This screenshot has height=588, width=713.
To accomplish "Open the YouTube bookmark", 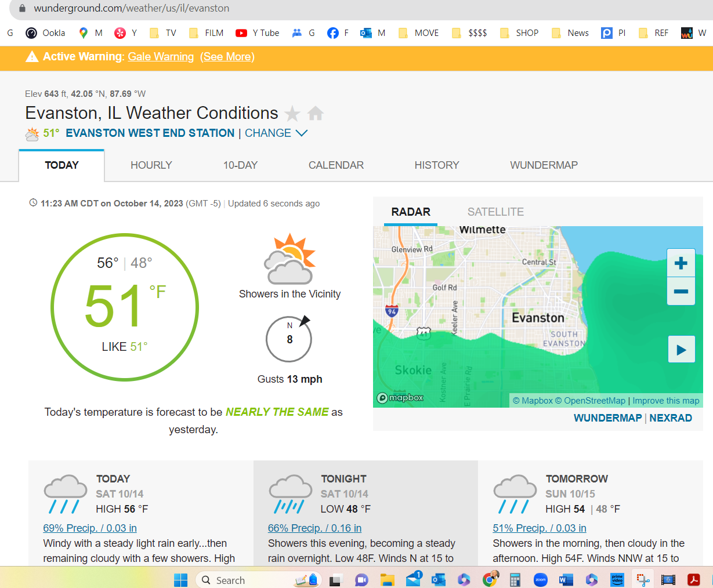I will tap(258, 33).
